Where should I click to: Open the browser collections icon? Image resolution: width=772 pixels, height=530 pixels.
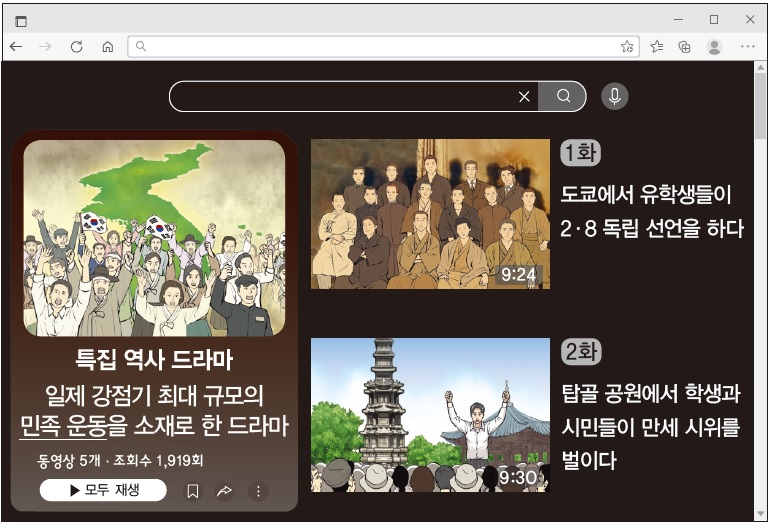click(684, 47)
